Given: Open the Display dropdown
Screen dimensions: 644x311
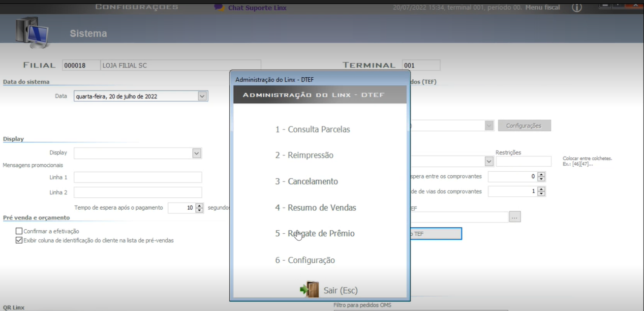Looking at the screenshot, I should (197, 153).
